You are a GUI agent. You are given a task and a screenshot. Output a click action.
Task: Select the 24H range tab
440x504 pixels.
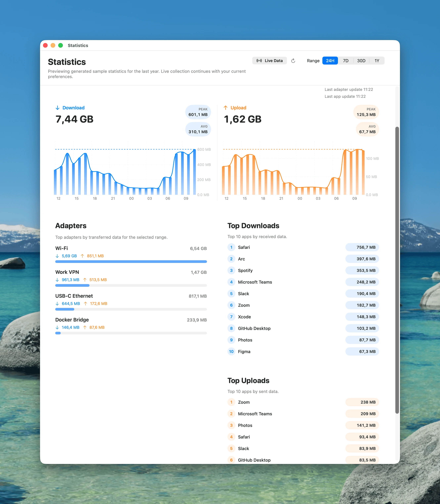[x=330, y=61]
